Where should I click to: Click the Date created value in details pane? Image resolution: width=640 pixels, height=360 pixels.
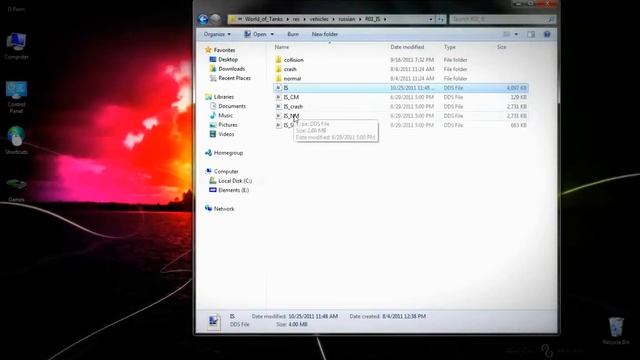[404, 316]
